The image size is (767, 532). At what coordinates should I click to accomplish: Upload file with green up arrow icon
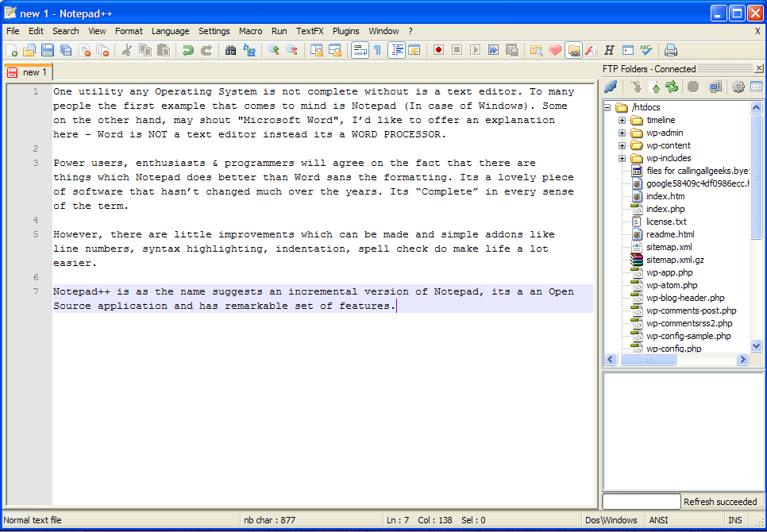click(x=656, y=87)
